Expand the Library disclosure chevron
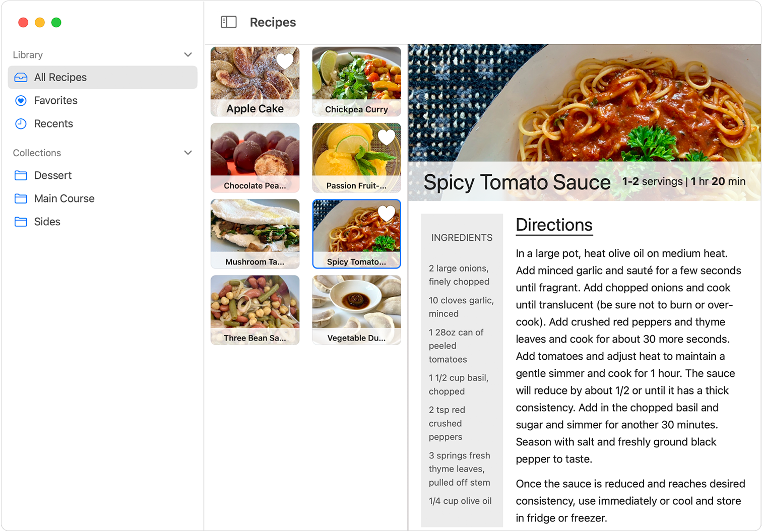762x532 pixels. [x=187, y=54]
